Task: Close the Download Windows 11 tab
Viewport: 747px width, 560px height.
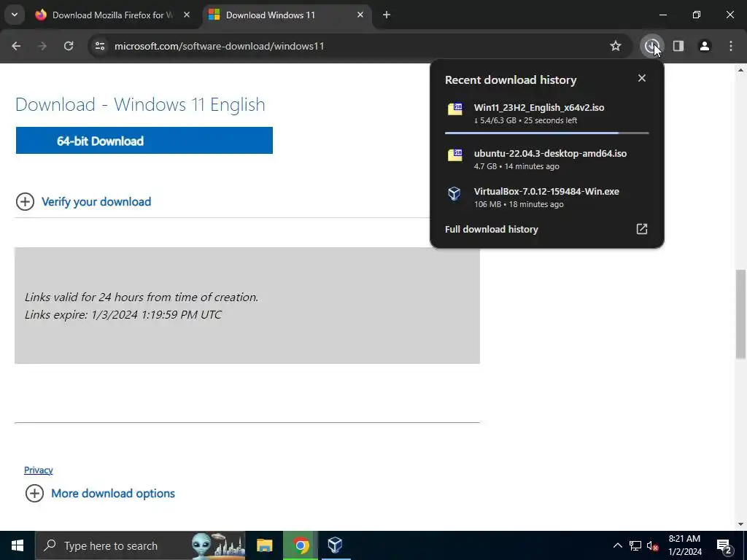Action: 360,15
